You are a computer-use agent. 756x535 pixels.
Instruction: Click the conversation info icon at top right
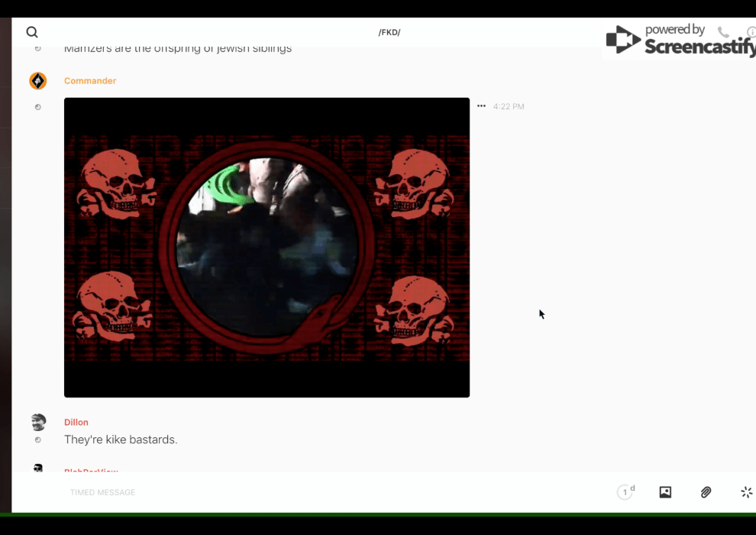click(751, 32)
